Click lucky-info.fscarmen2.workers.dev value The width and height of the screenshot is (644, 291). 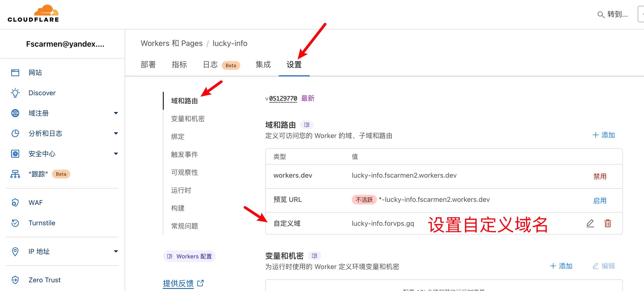[404, 175]
